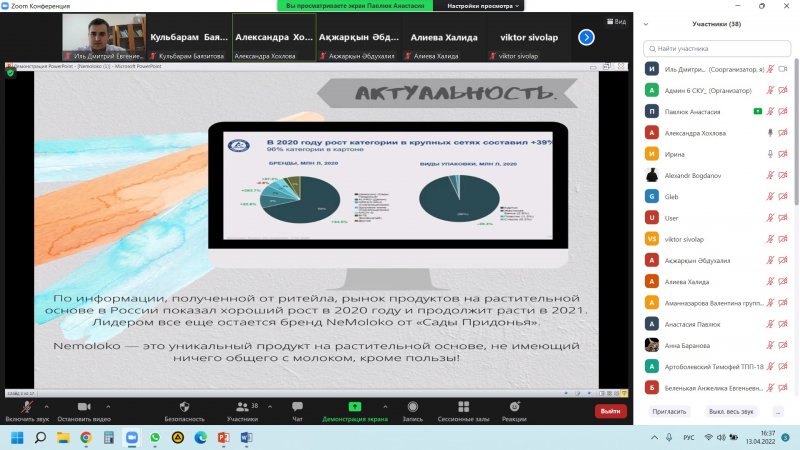Click the Пригласить button
Viewport: 800px width, 450px height.
point(669,411)
